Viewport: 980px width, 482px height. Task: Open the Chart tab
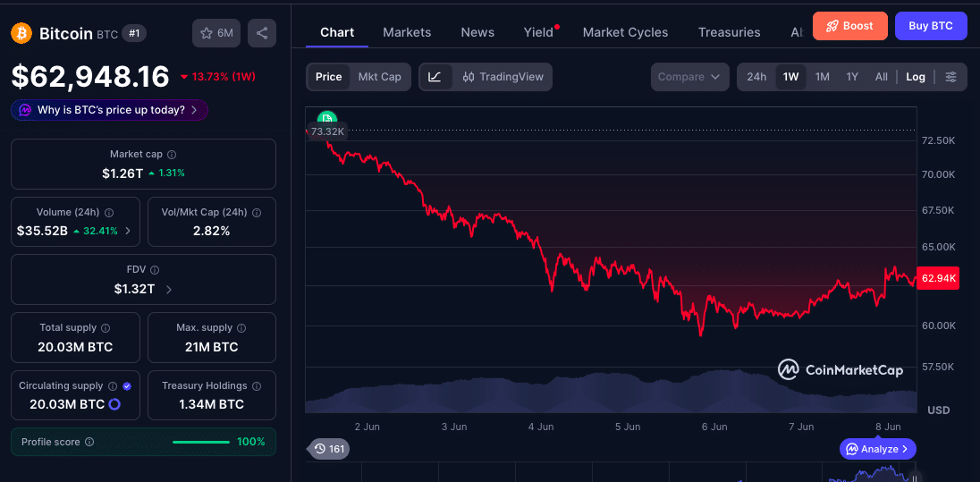(x=337, y=32)
